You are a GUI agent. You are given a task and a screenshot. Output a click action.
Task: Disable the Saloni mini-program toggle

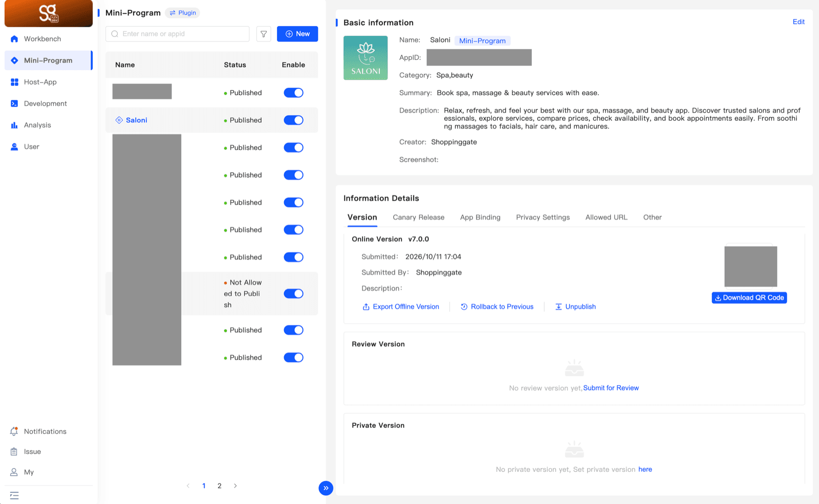(294, 120)
